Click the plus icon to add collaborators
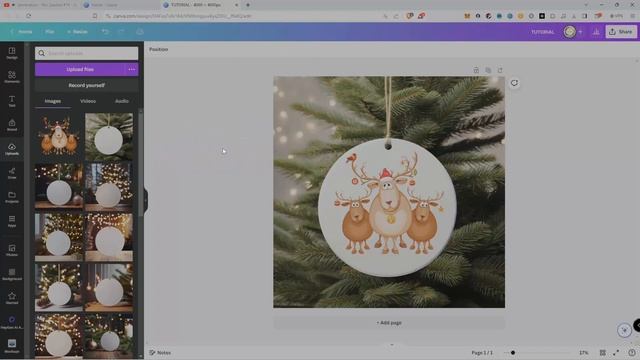Viewport: 640px width, 360px height. point(580,32)
